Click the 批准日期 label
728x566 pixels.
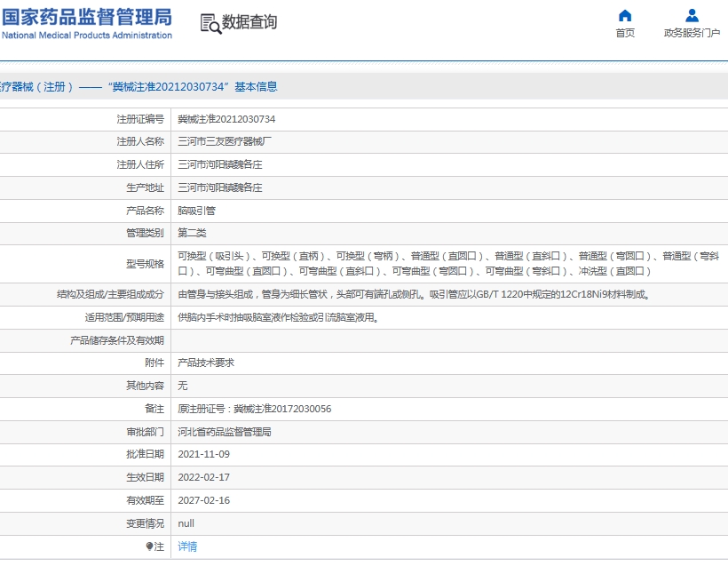[x=145, y=454]
